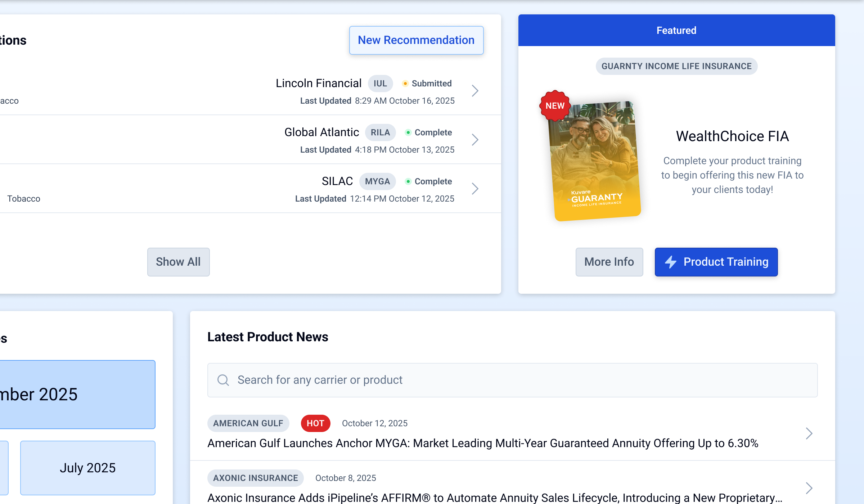The width and height of the screenshot is (864, 504).
Task: Click the October 12, 2025 news date
Action: [375, 423]
